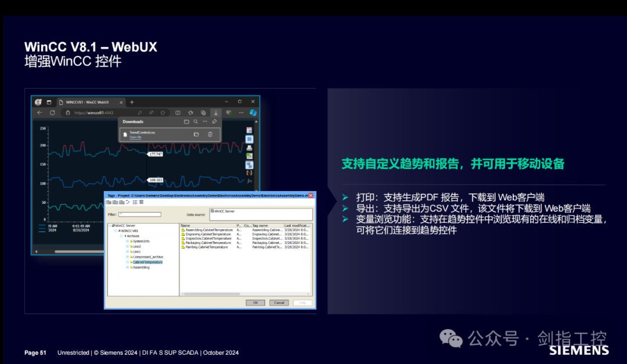The height and width of the screenshot is (364, 627).
Task: Open Copilot from the browser toolbar
Action: click(253, 113)
